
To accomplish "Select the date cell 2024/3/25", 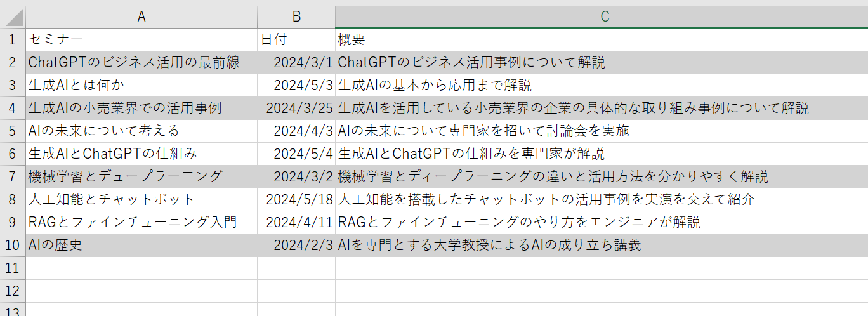I will point(296,108).
